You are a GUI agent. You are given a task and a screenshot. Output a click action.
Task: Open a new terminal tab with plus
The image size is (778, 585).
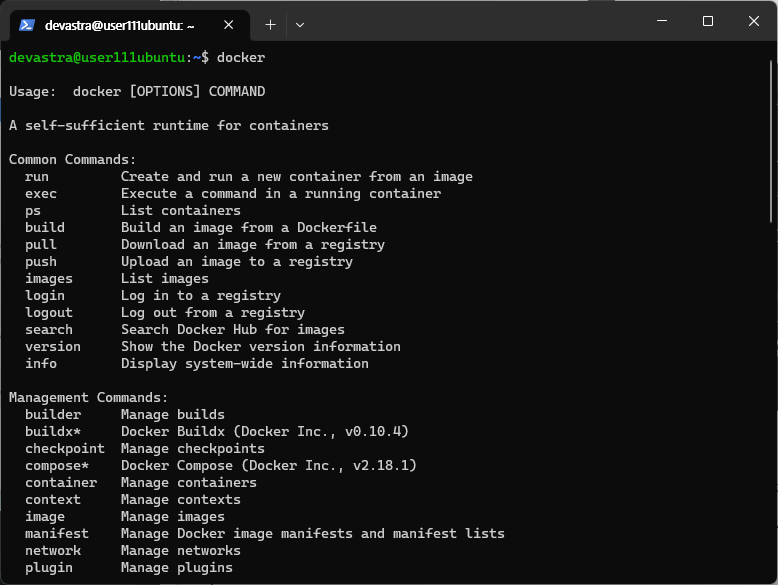[x=270, y=25]
